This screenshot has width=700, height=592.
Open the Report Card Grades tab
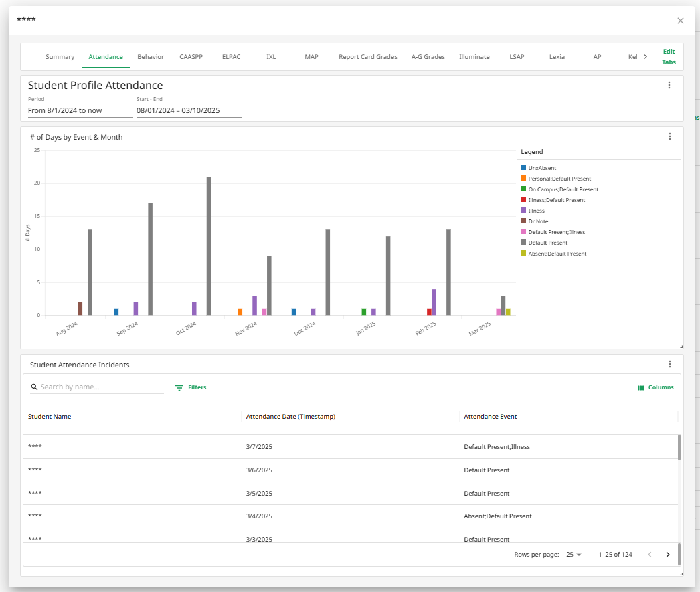[367, 57]
